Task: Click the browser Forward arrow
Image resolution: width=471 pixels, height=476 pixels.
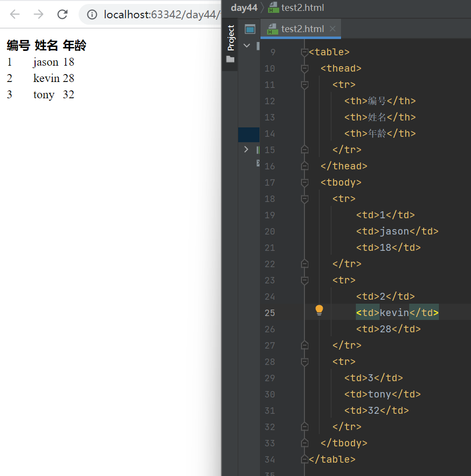Action: (39, 14)
